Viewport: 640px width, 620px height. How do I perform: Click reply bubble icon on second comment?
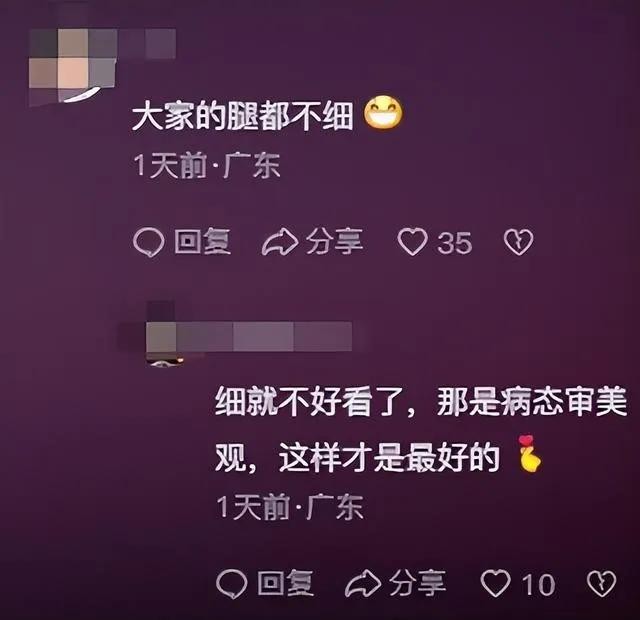tap(231, 583)
